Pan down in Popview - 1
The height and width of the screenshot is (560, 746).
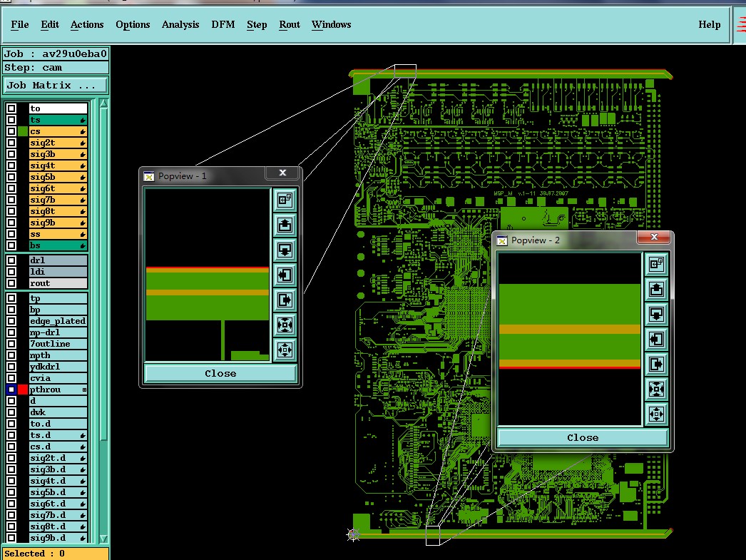(285, 250)
